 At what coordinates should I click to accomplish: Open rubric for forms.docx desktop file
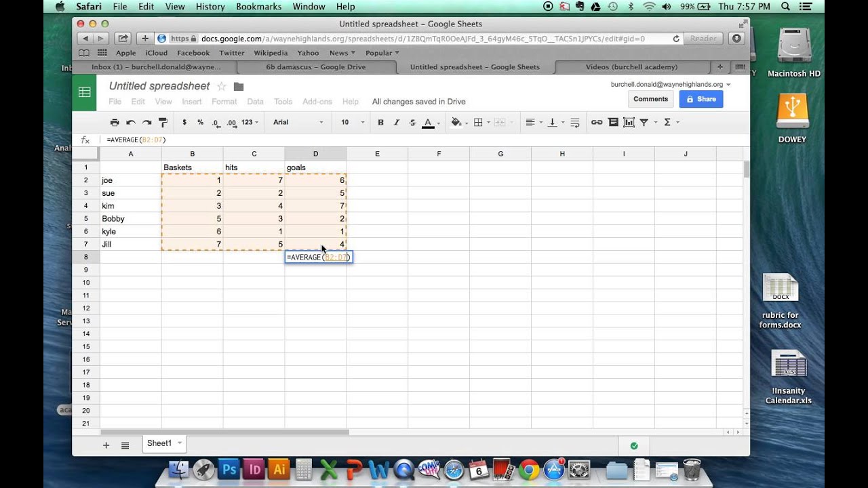780,301
